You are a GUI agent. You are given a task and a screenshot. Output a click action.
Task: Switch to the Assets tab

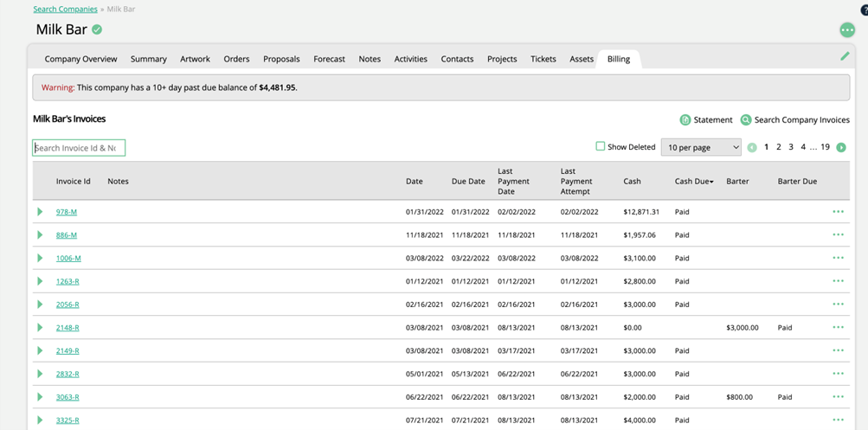582,59
